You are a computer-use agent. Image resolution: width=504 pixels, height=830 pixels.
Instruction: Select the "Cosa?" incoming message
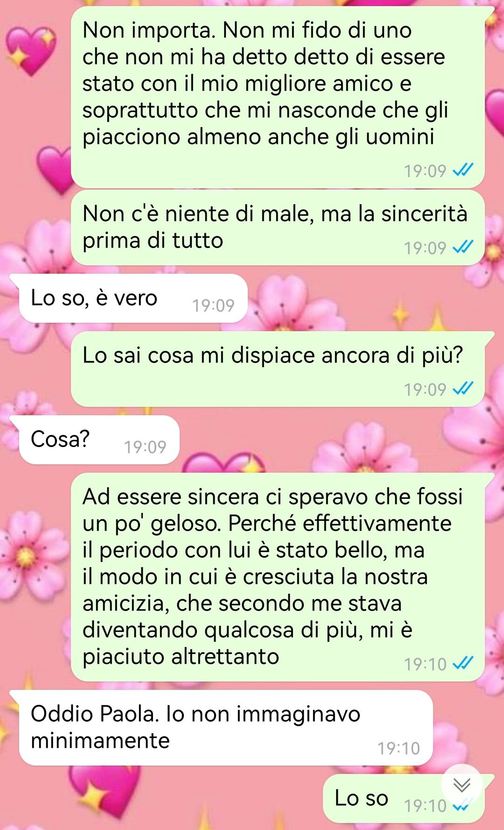pyautogui.click(x=99, y=440)
